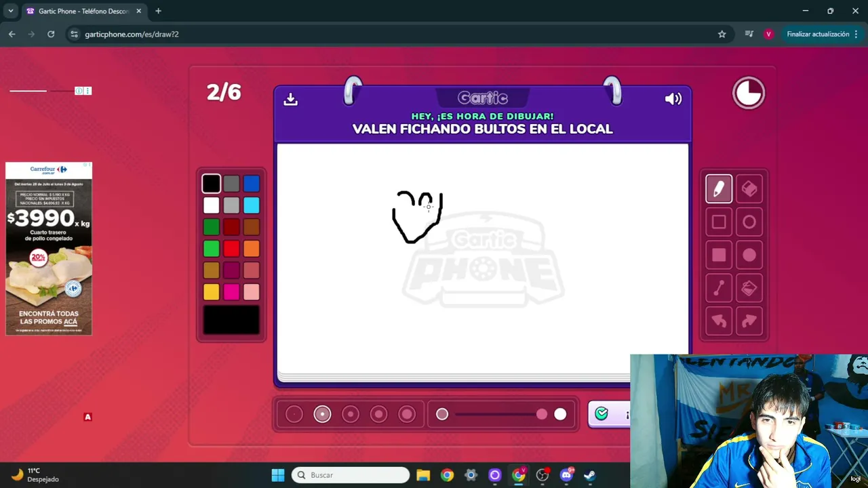Open the ad info icon above Carrefour ad

coord(79,91)
